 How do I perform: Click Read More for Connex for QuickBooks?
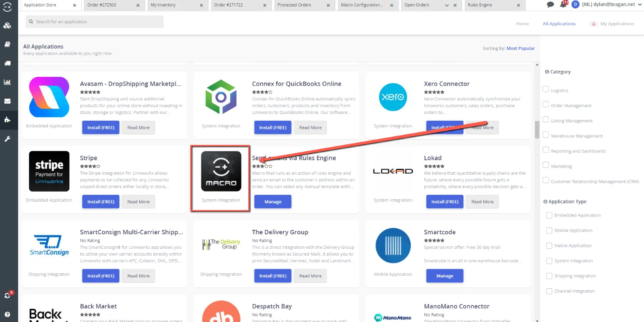pyautogui.click(x=310, y=128)
